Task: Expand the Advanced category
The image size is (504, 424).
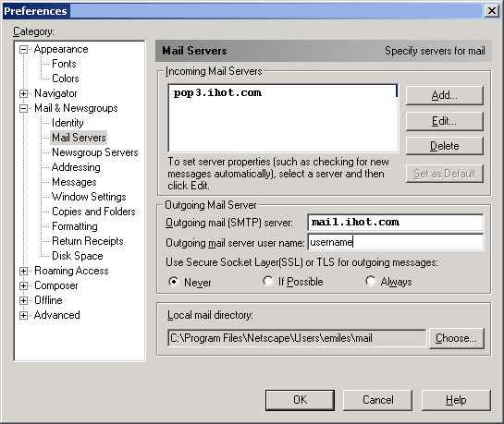Action: pyautogui.click(x=23, y=315)
